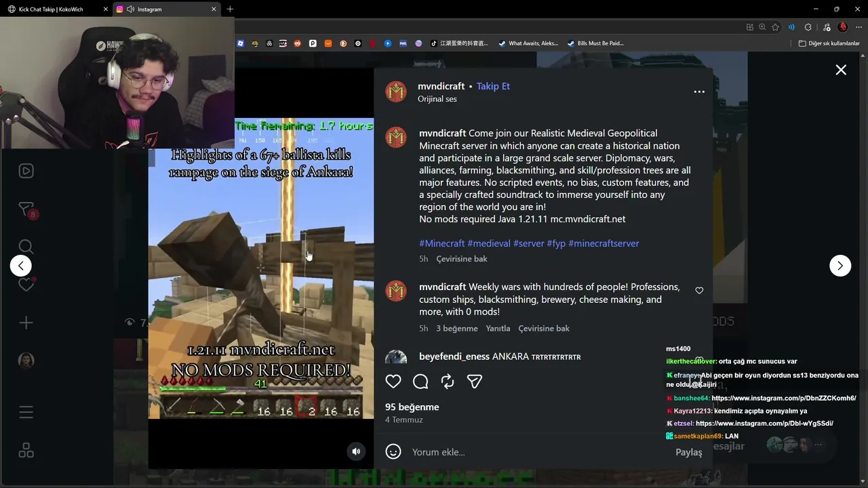
Task: Open Instagram Reels from the sidebar
Action: coord(26,171)
